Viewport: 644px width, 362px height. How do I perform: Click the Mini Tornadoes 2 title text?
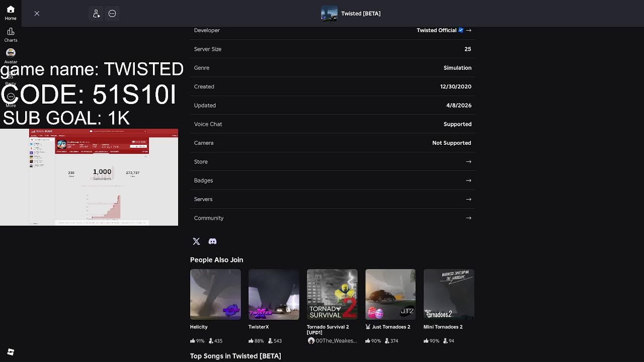(x=443, y=327)
